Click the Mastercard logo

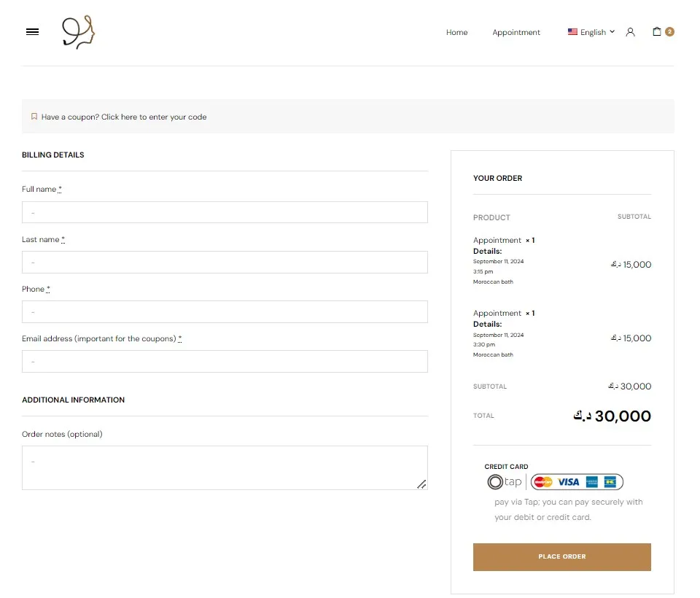pyautogui.click(x=543, y=482)
